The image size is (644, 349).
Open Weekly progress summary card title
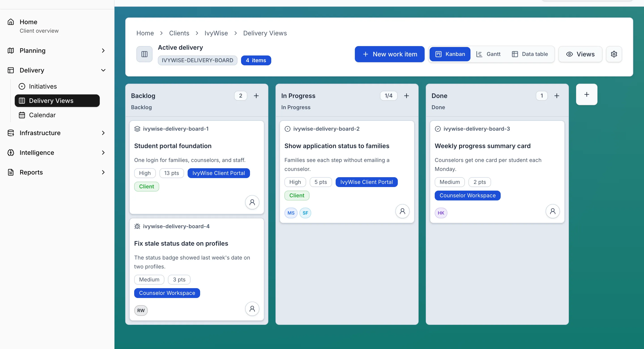(x=483, y=146)
